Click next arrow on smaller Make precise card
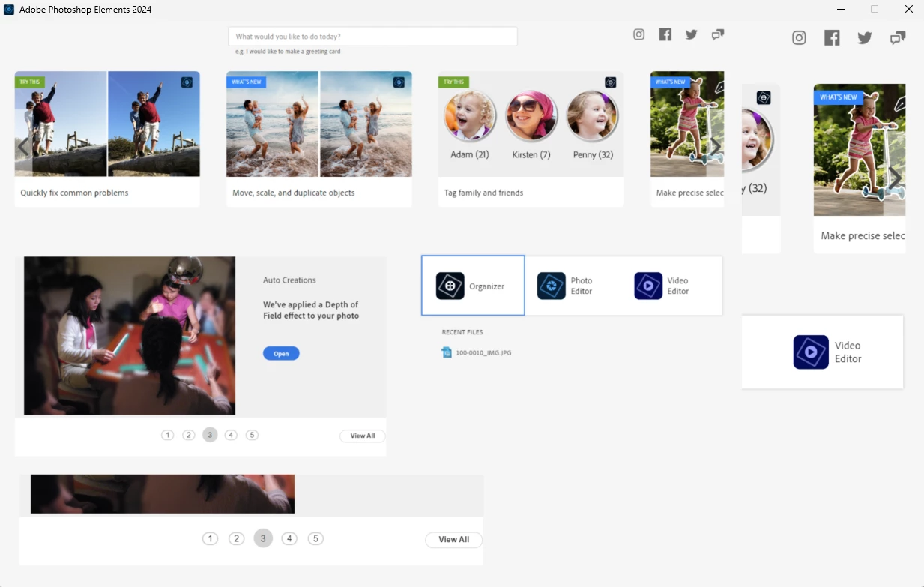924x587 pixels. click(x=715, y=146)
